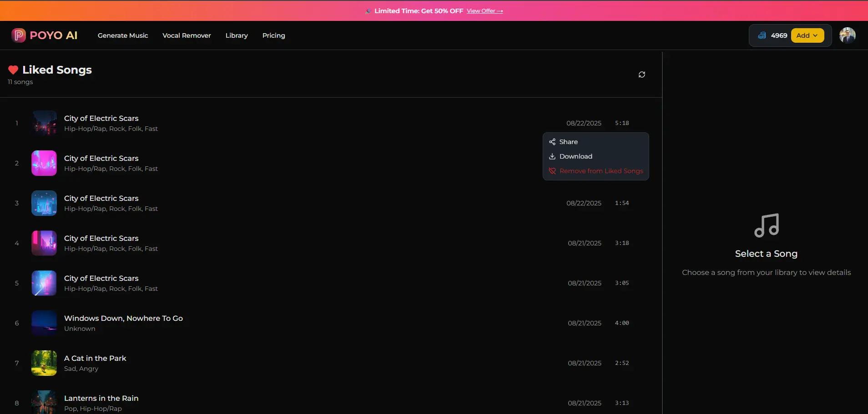
Task: Click the refresh icon on Liked Songs
Action: click(x=641, y=74)
